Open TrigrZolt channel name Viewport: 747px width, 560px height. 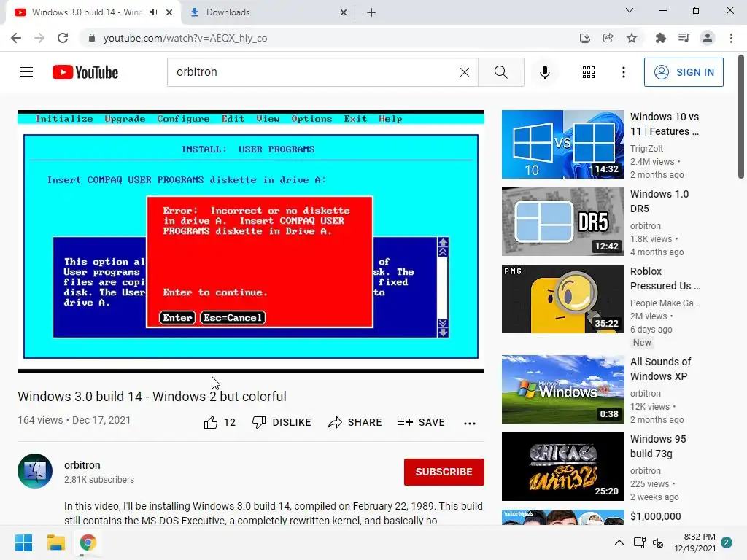click(x=646, y=149)
